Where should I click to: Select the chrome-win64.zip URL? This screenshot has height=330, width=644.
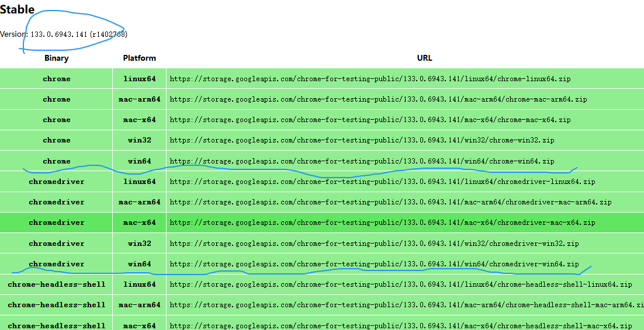[362, 161]
